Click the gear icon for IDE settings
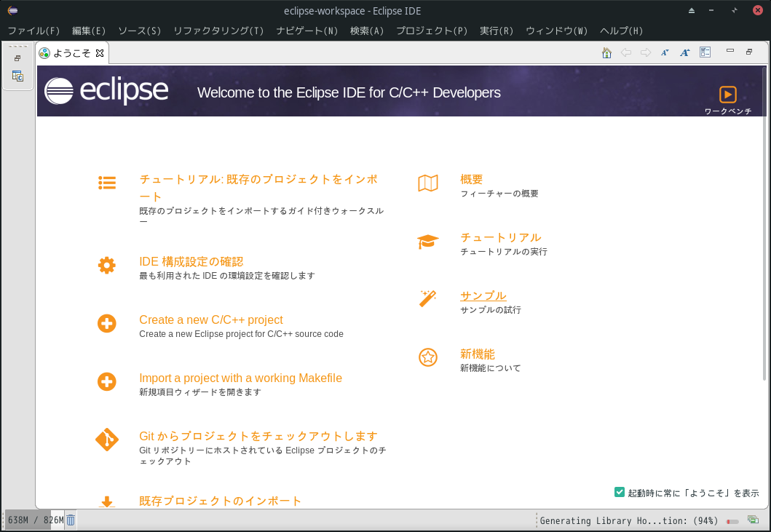 pos(107,266)
